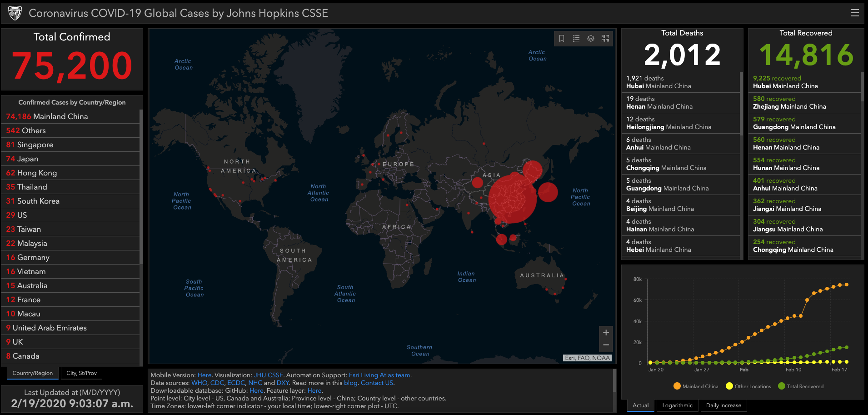Zoom in on the map
868x415 pixels.
(606, 333)
